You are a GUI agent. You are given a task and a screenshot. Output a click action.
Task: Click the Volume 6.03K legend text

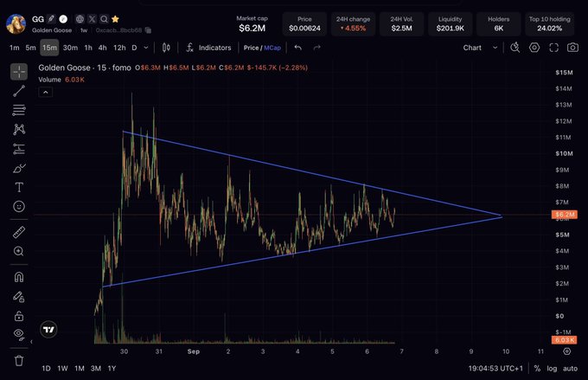pos(61,80)
